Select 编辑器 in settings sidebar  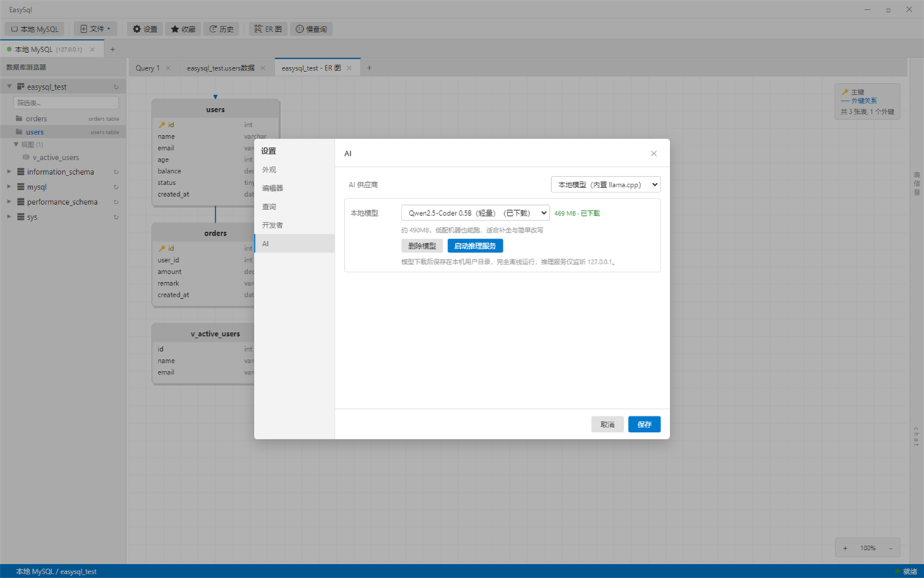click(294, 188)
